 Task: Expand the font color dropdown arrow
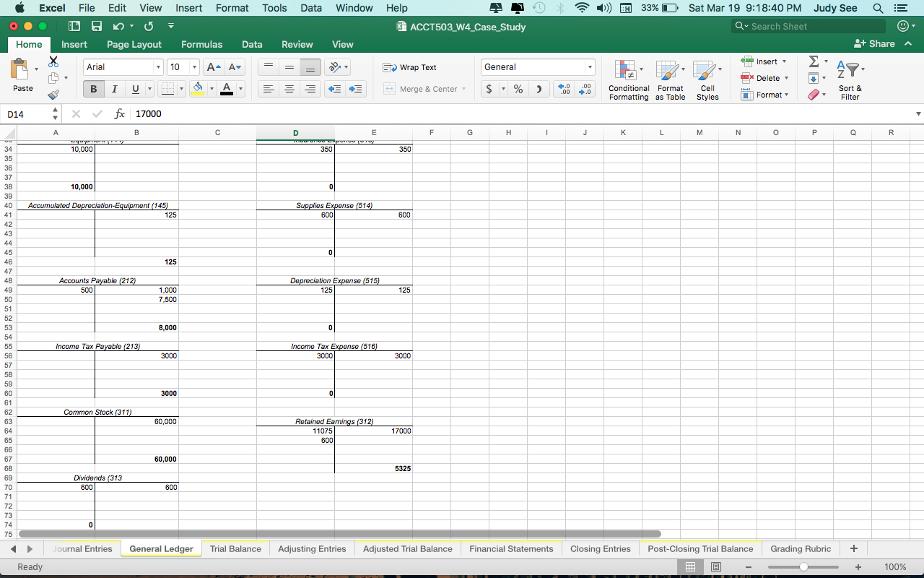click(240, 90)
